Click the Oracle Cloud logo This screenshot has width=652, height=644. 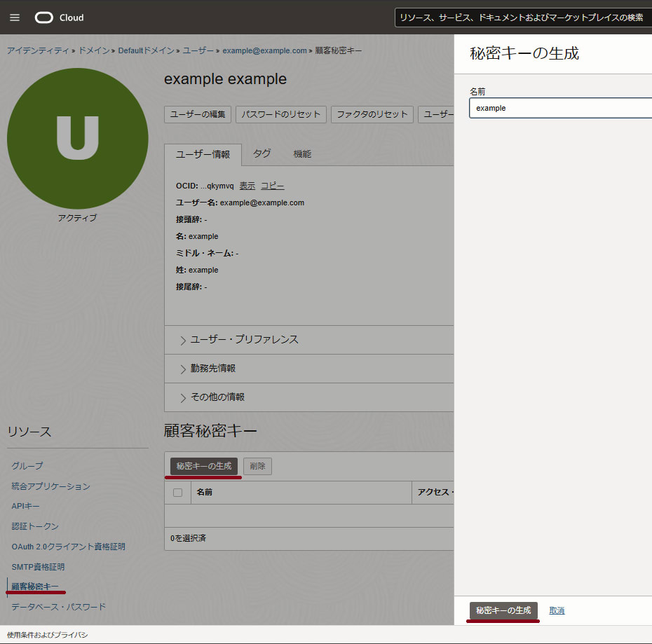tap(59, 18)
